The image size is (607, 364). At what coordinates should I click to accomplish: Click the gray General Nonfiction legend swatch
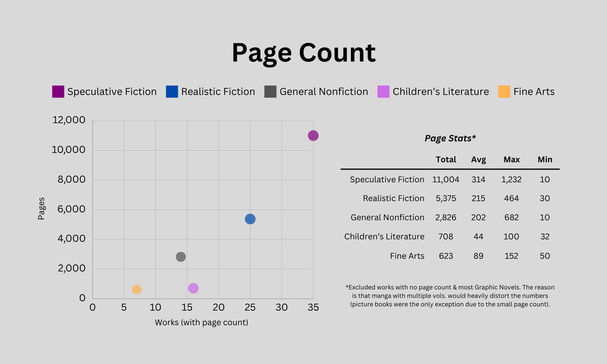[270, 92]
